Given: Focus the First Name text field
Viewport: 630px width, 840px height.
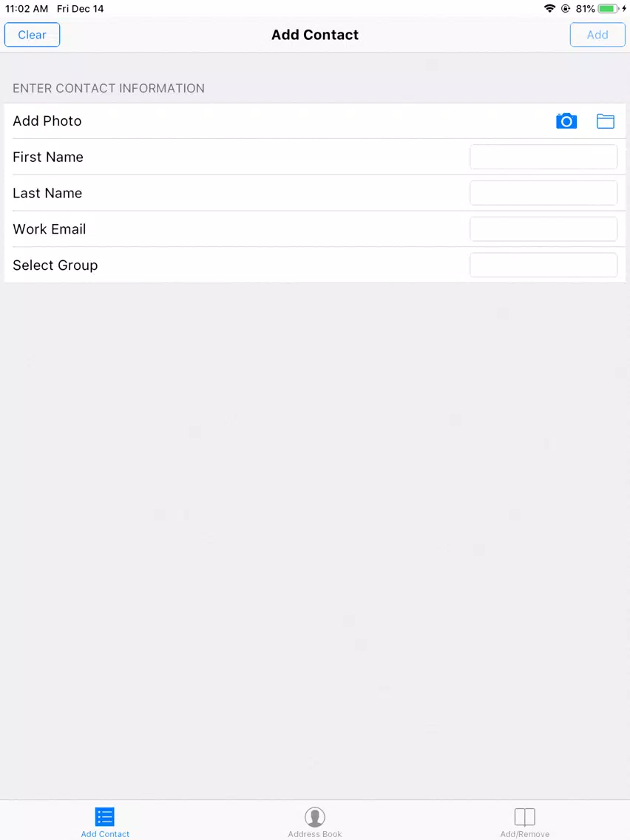Looking at the screenshot, I should tap(543, 157).
